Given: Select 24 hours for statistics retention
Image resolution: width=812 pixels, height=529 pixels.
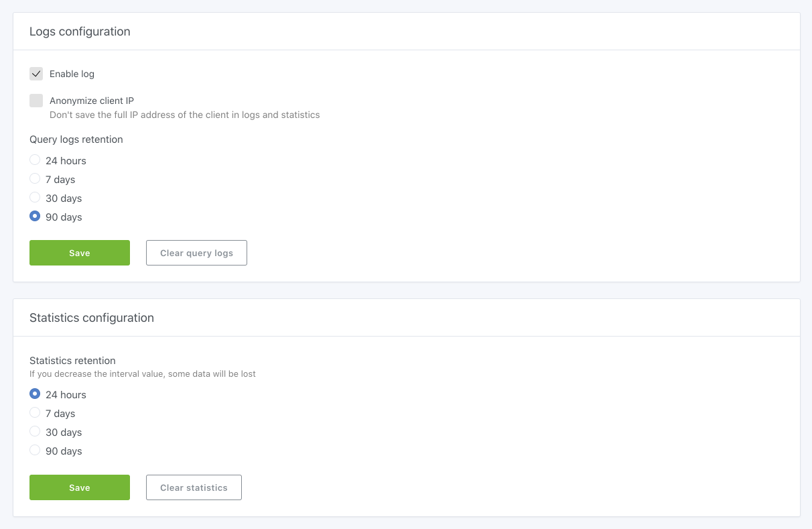Looking at the screenshot, I should pos(36,394).
